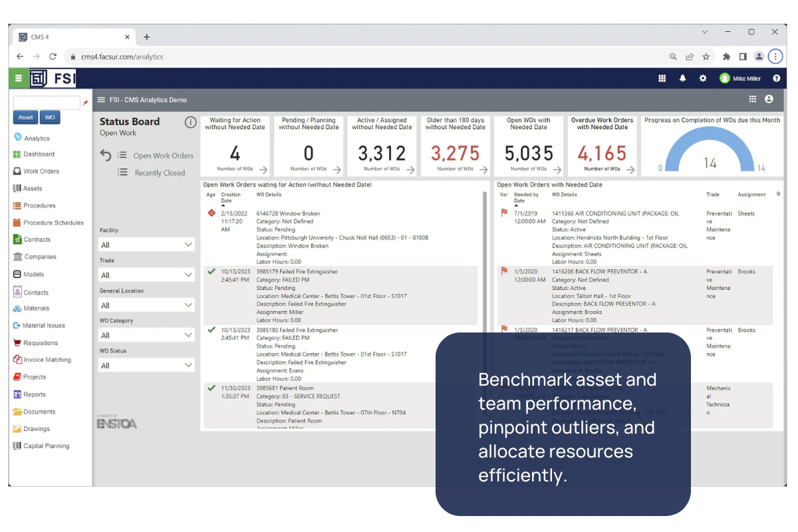Click the Asset search button
The width and height of the screenshot is (798, 532).
[25, 117]
